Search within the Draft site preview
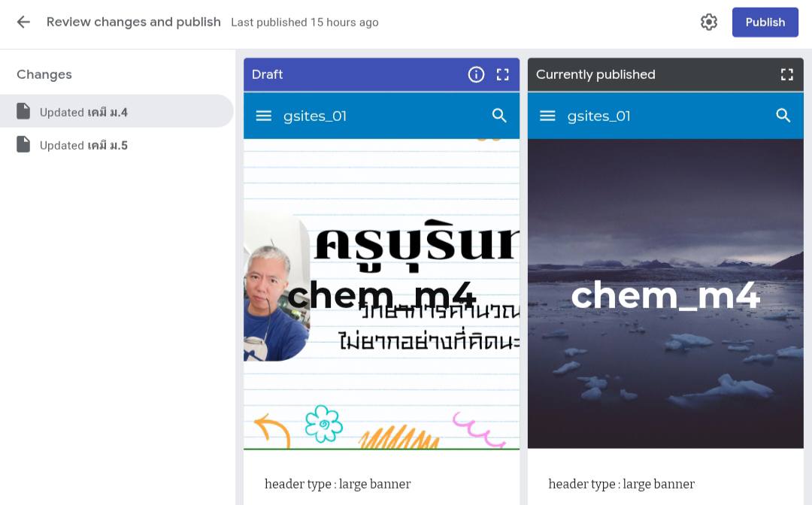Image resolution: width=812 pixels, height=505 pixels. (x=499, y=116)
